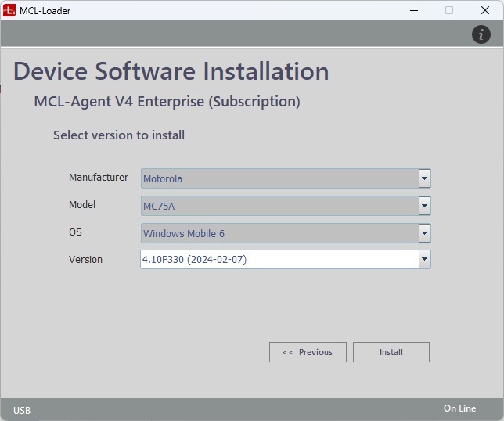This screenshot has width=504, height=421.
Task: Click the MC75A model combo box
Action: tap(286, 206)
